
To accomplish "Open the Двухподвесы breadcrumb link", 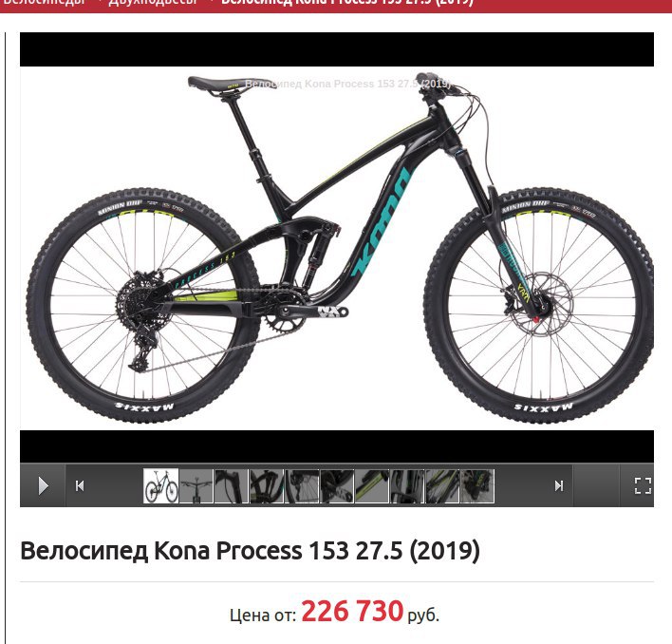I will pos(153,3).
